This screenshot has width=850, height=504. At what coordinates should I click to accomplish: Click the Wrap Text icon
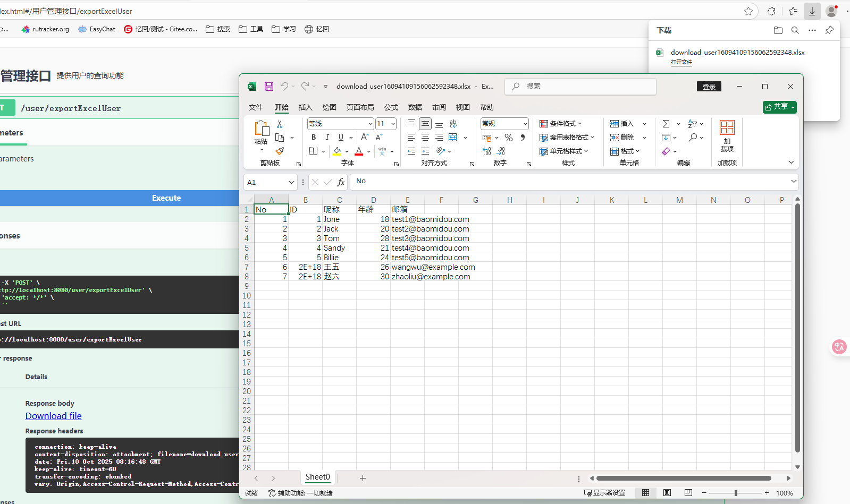pos(453,124)
